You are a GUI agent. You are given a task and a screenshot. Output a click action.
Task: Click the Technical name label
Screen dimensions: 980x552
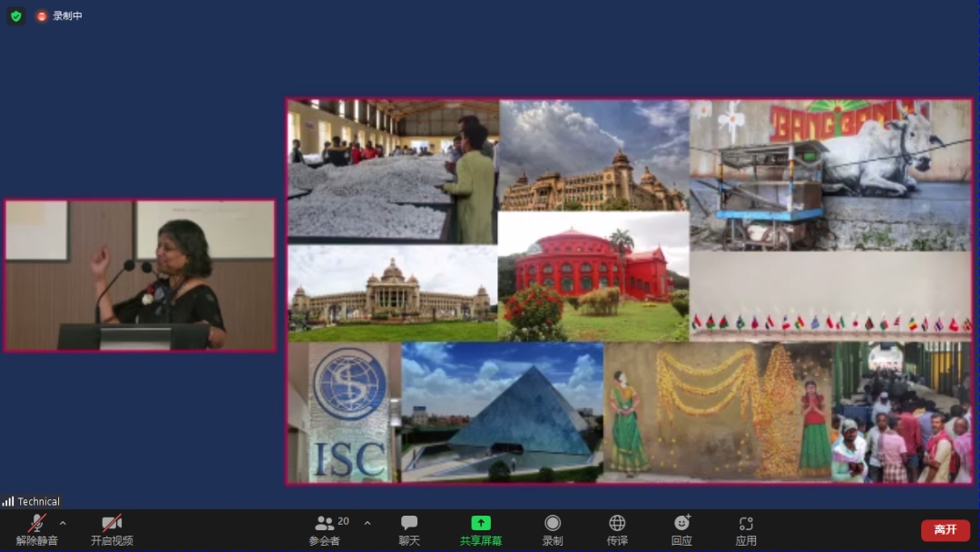click(39, 501)
